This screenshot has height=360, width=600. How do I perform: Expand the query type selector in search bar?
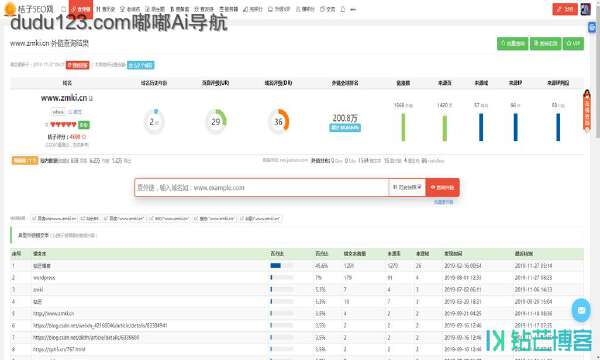point(407,187)
